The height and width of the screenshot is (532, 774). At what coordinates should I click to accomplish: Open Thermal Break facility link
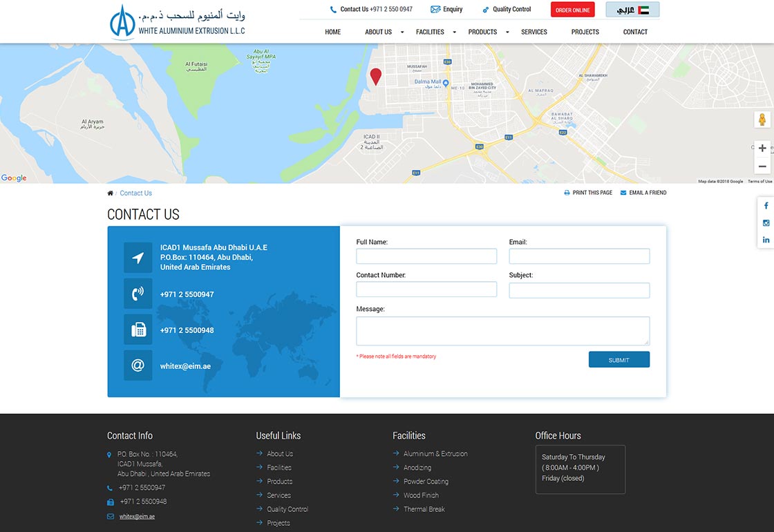pos(424,509)
